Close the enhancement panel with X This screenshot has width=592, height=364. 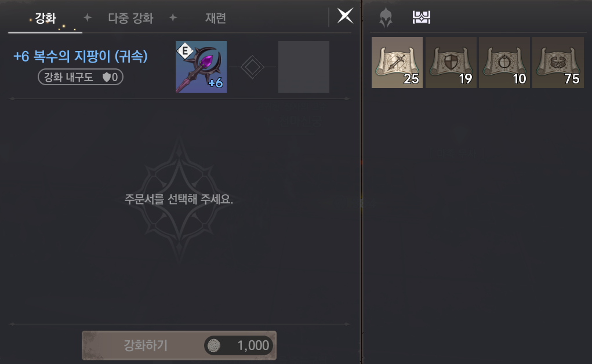click(345, 16)
